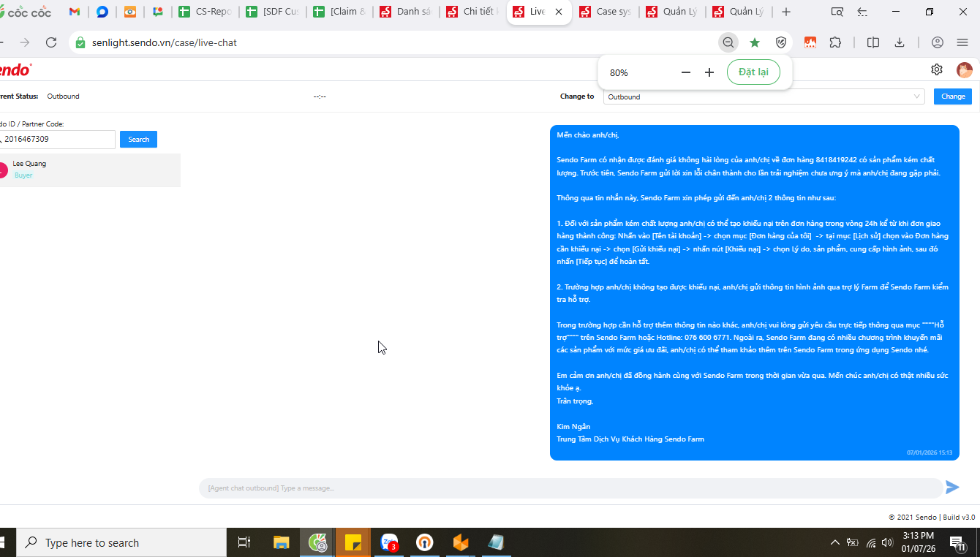Open the Windows notification center
The width and height of the screenshot is (980, 557).
pos(957,542)
